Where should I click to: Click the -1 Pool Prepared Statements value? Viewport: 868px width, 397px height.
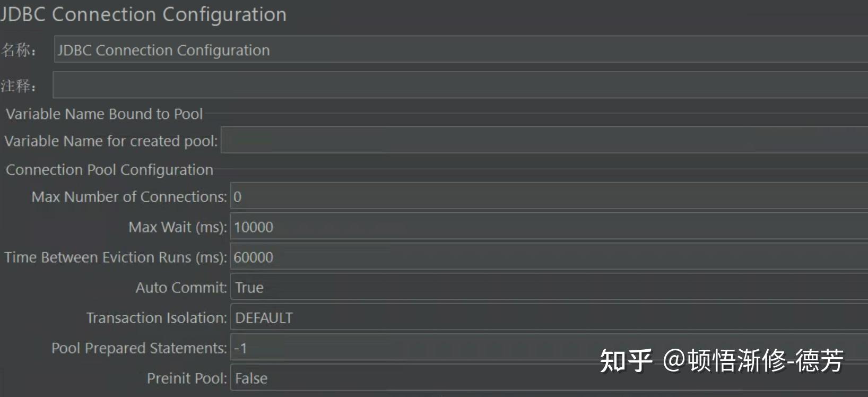tap(239, 348)
